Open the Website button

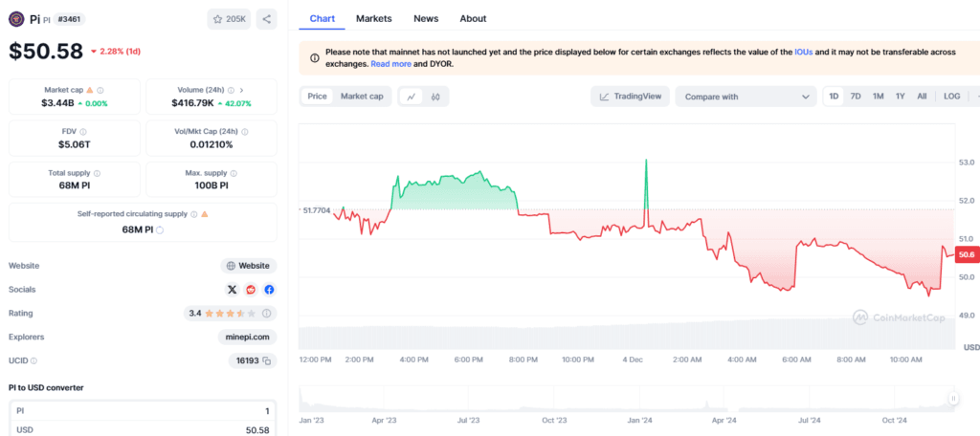[249, 266]
